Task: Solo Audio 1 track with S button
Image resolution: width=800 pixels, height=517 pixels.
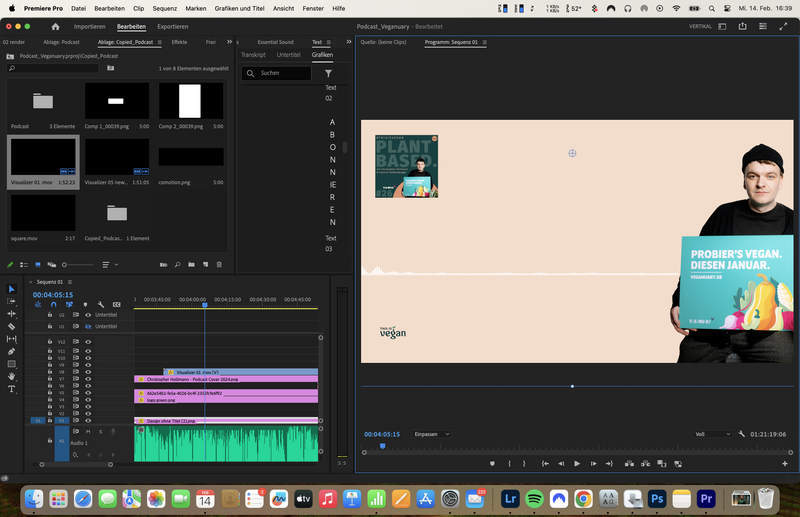Action: tap(101, 432)
